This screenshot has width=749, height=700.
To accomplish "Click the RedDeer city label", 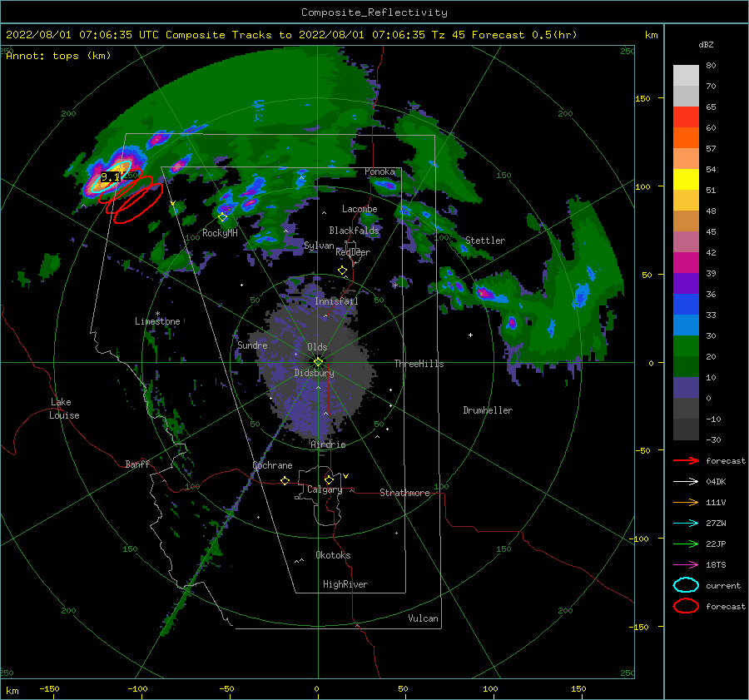I will (x=353, y=252).
